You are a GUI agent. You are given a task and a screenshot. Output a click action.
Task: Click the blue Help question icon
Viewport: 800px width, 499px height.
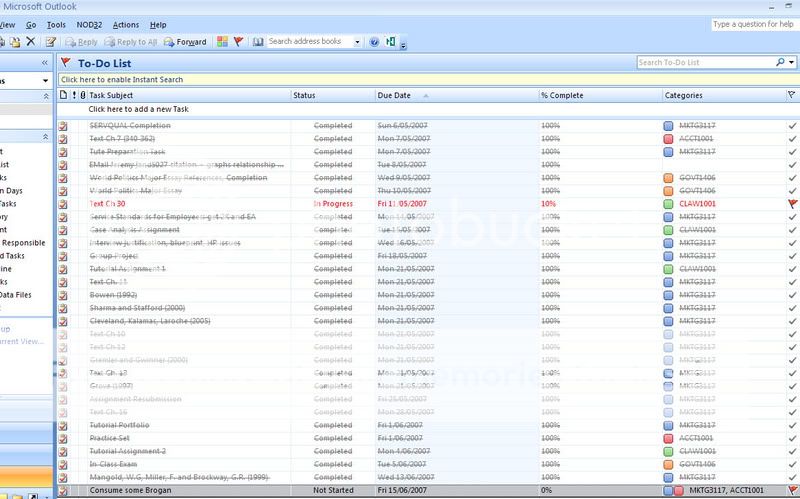374,42
